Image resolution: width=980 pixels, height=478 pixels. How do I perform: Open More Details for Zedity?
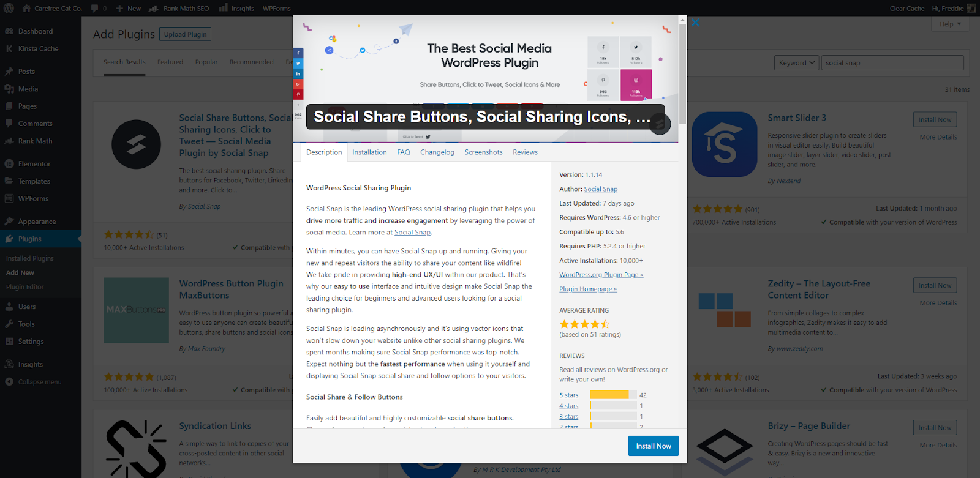pyautogui.click(x=938, y=303)
